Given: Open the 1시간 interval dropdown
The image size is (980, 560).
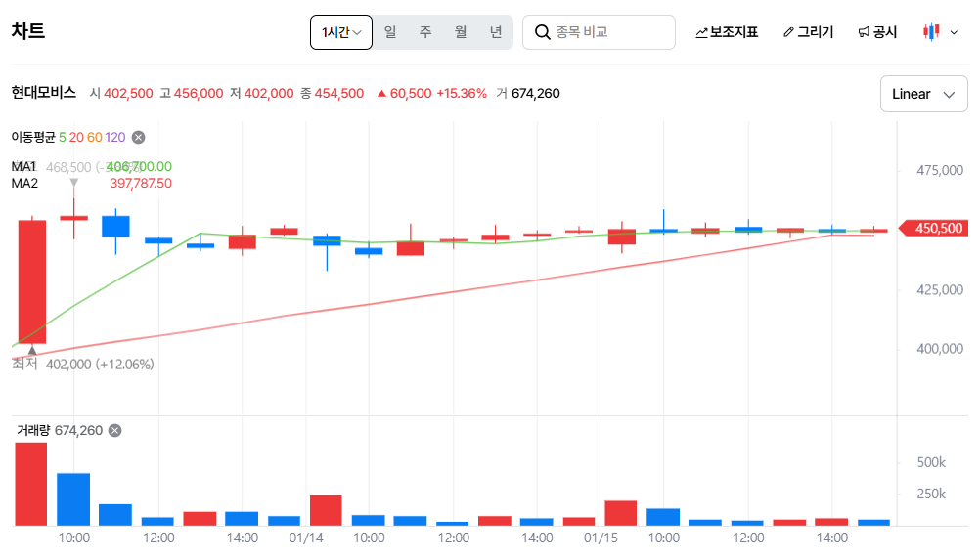Looking at the screenshot, I should click(341, 32).
